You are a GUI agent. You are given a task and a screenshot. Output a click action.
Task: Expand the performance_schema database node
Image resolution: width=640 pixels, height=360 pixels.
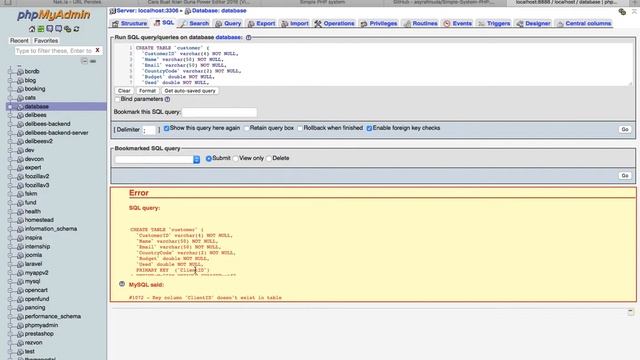(10, 317)
